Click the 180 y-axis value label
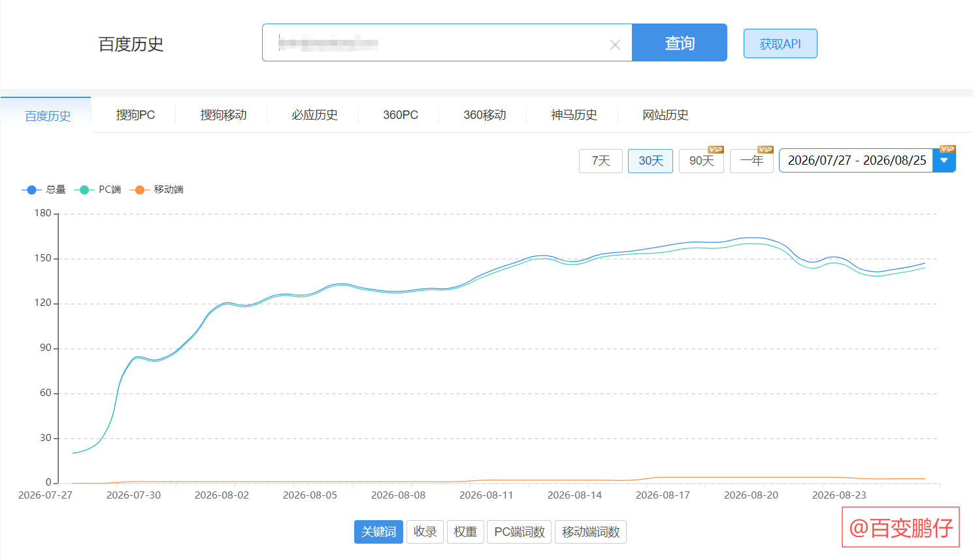This screenshot has height=560, width=973. pyautogui.click(x=42, y=213)
